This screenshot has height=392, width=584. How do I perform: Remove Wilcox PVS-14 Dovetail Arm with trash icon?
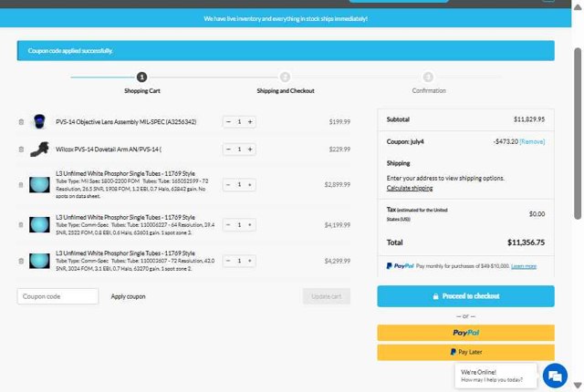pos(21,150)
